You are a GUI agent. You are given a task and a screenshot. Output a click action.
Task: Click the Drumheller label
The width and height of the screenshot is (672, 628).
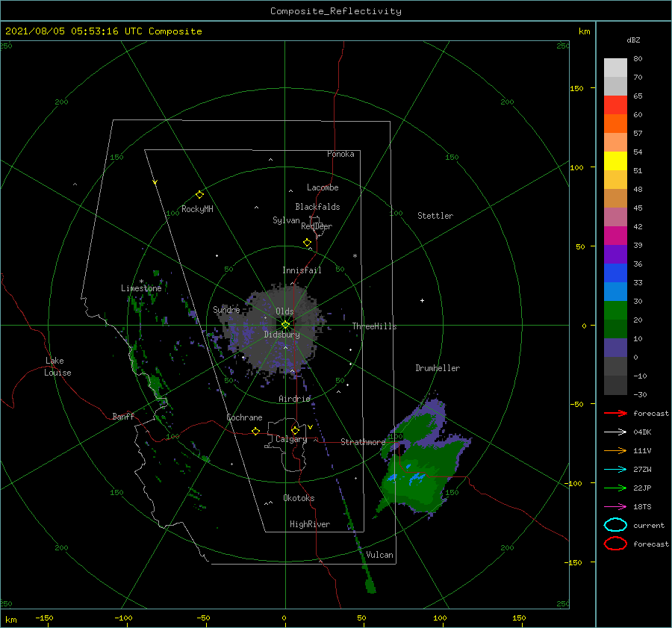tap(438, 368)
